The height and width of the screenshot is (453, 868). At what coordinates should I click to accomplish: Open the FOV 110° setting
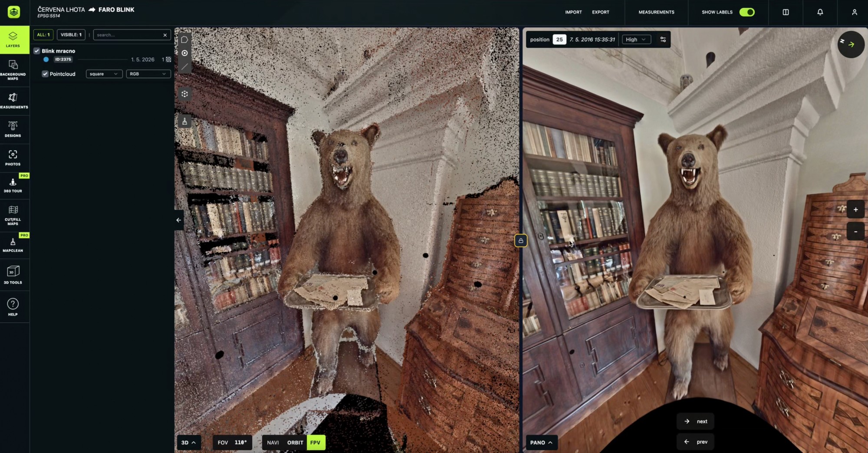pyautogui.click(x=232, y=443)
